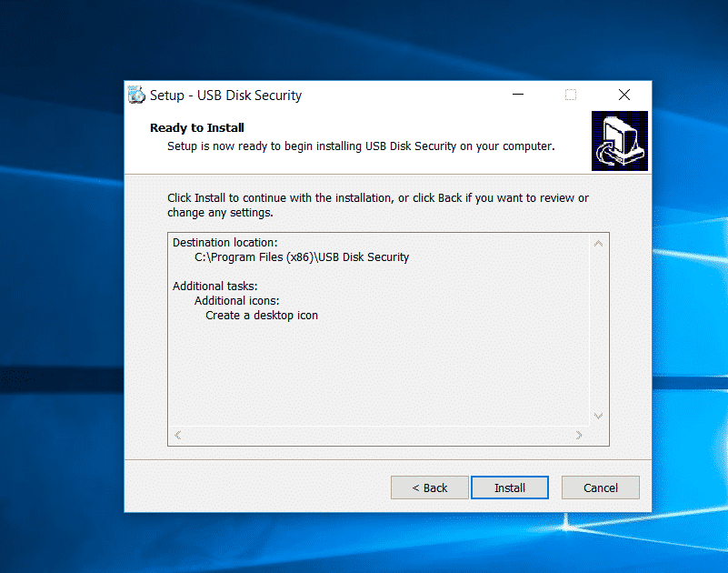Click the 'Destination location:' label
This screenshot has width=728, height=573.
click(224, 242)
